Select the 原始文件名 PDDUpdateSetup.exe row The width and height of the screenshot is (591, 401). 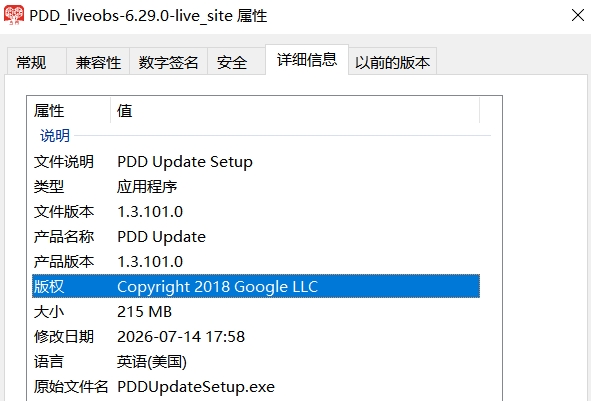[x=256, y=387]
